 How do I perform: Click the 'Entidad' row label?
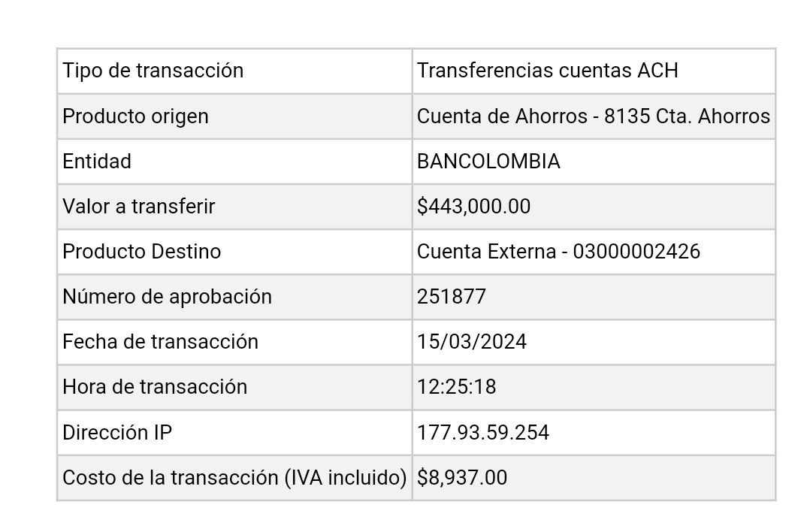97,161
